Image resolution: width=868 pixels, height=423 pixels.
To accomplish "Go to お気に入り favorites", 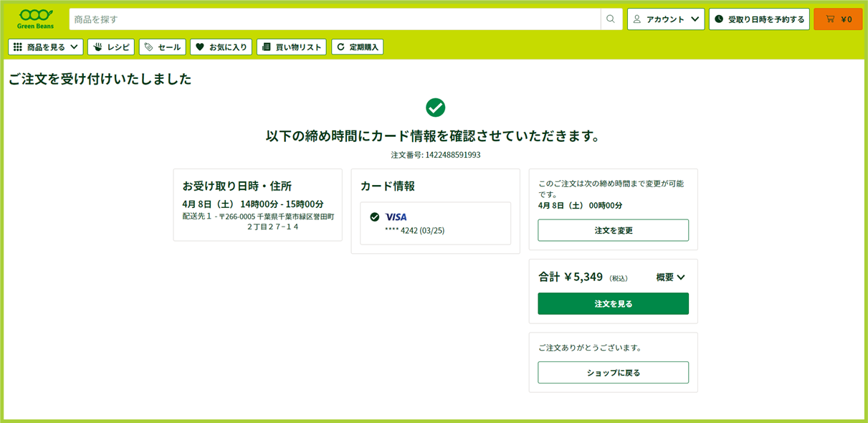I will coord(221,47).
